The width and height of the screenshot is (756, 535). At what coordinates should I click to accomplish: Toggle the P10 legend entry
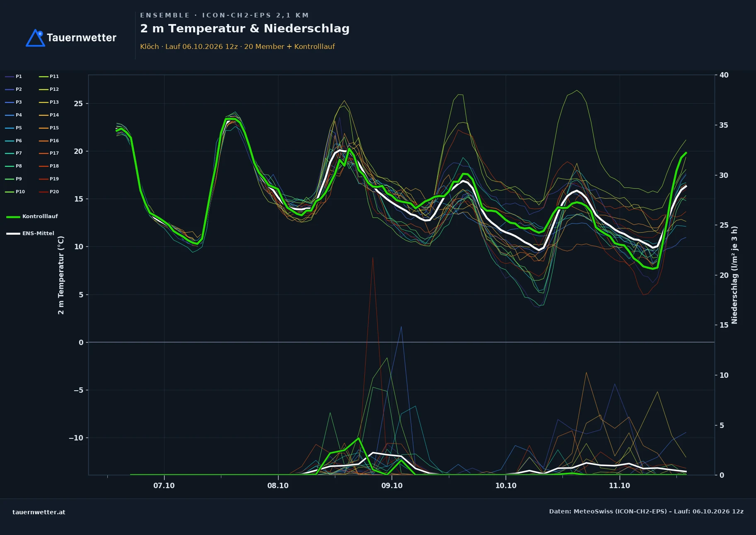(x=15, y=192)
